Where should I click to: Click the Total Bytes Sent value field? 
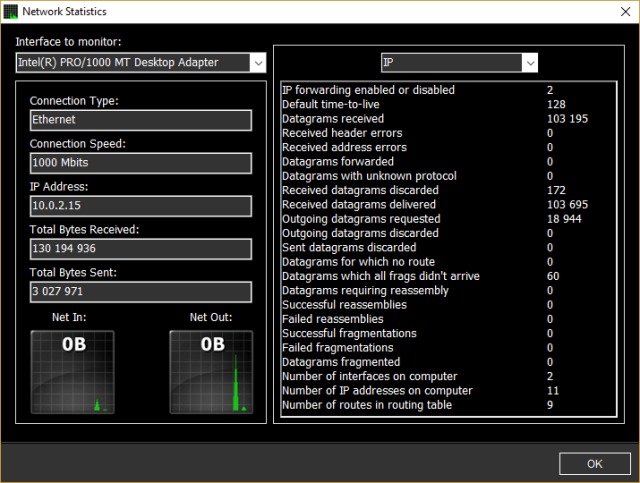[140, 292]
